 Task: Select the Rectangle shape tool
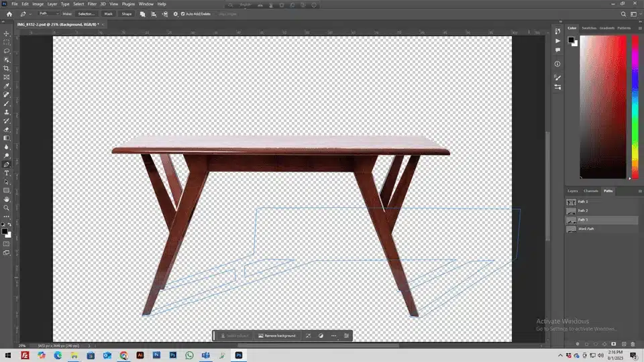tap(7, 190)
